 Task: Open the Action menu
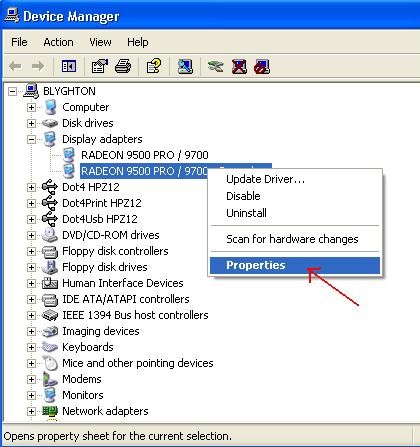pos(58,42)
